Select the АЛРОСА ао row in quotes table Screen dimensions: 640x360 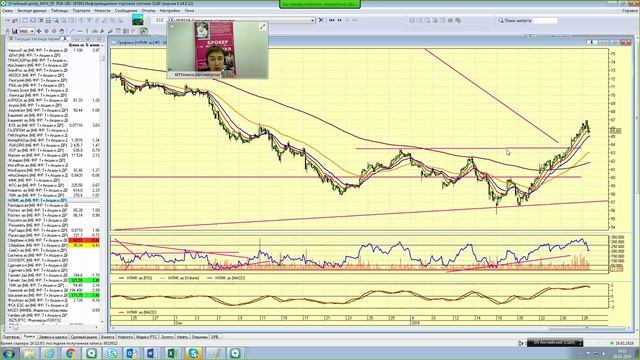(x=54, y=100)
